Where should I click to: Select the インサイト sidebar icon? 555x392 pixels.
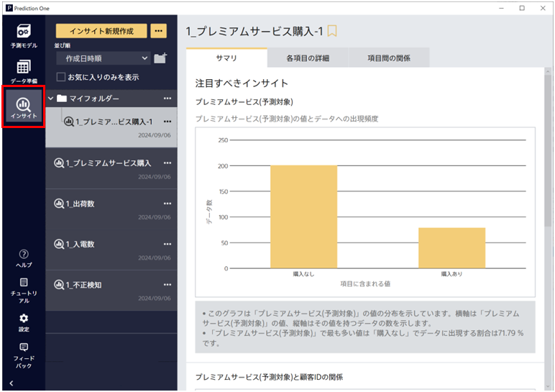(24, 108)
